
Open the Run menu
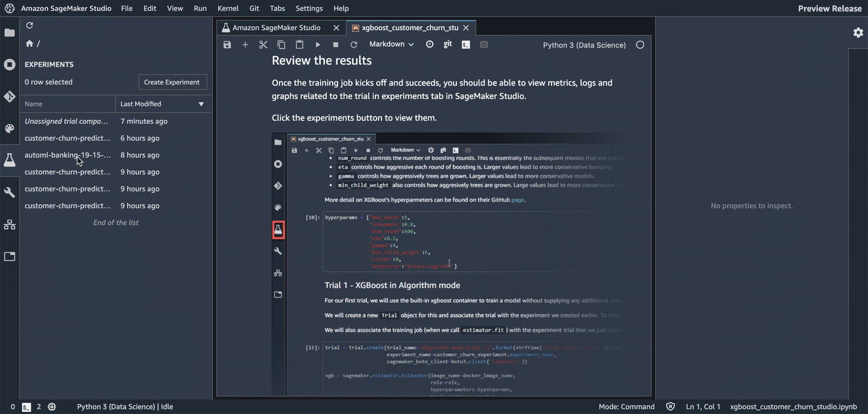[200, 8]
